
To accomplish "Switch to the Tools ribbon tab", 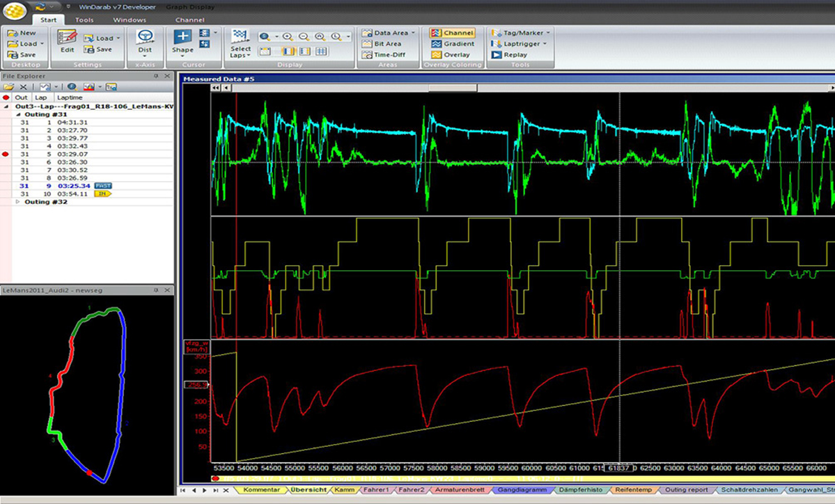I will click(84, 20).
